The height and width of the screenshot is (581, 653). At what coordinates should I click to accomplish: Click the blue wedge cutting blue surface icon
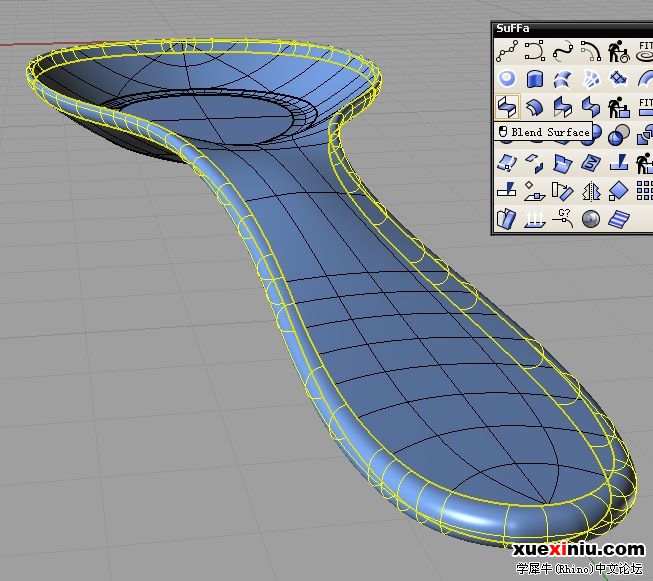click(618, 163)
